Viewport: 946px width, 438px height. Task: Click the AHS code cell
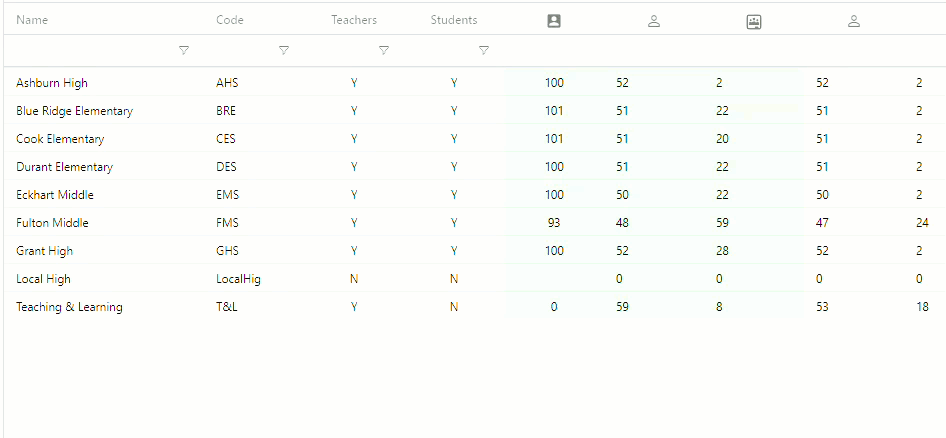point(227,83)
